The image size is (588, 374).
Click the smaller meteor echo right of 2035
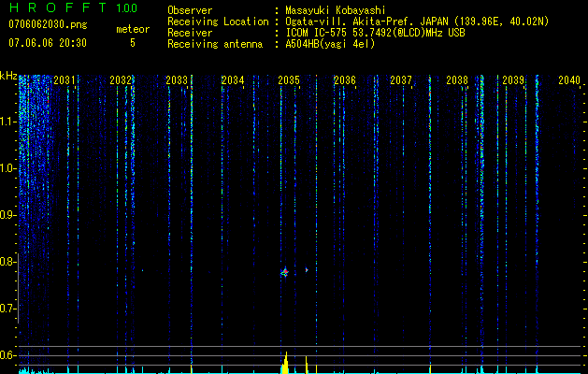[x=307, y=269]
